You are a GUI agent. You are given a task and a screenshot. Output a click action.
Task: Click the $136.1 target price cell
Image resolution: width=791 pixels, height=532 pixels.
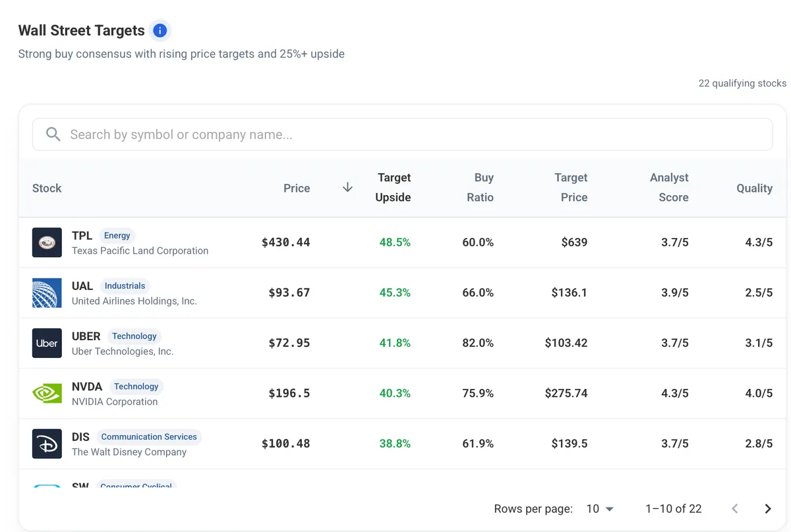tap(570, 293)
